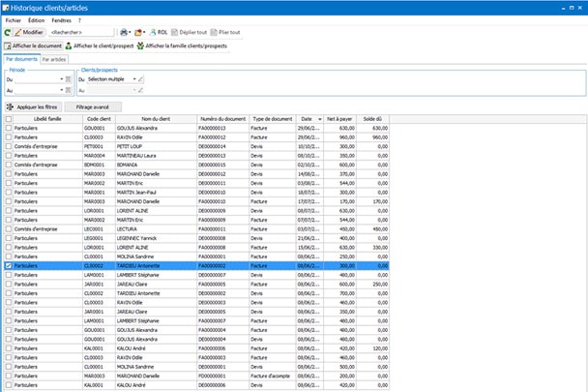This screenshot has height=392, width=588.
Task: Click Afficher le client/prospect
Action: [100, 45]
